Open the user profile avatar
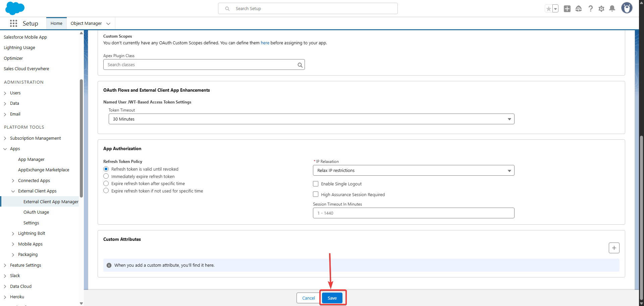 pos(627,8)
